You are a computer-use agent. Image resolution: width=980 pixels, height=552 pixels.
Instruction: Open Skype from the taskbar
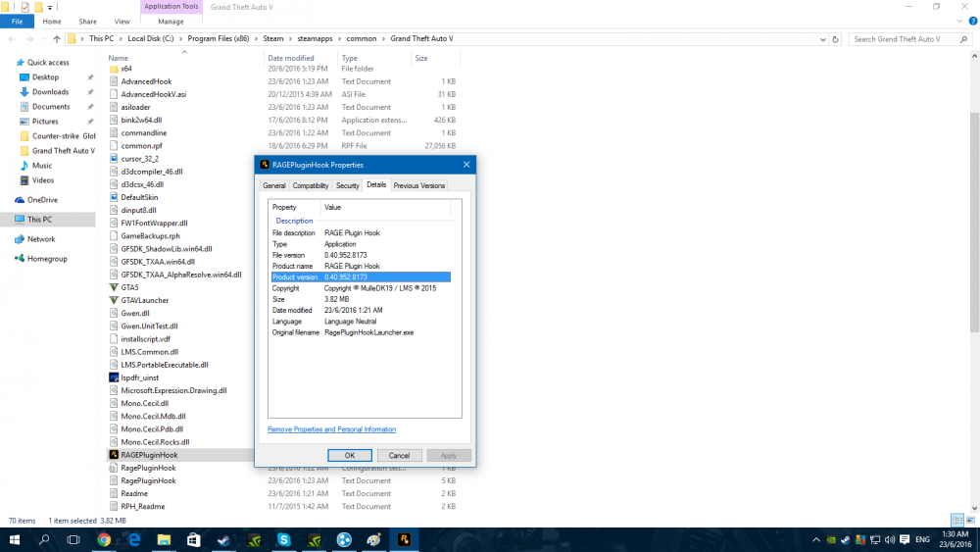coord(284,539)
